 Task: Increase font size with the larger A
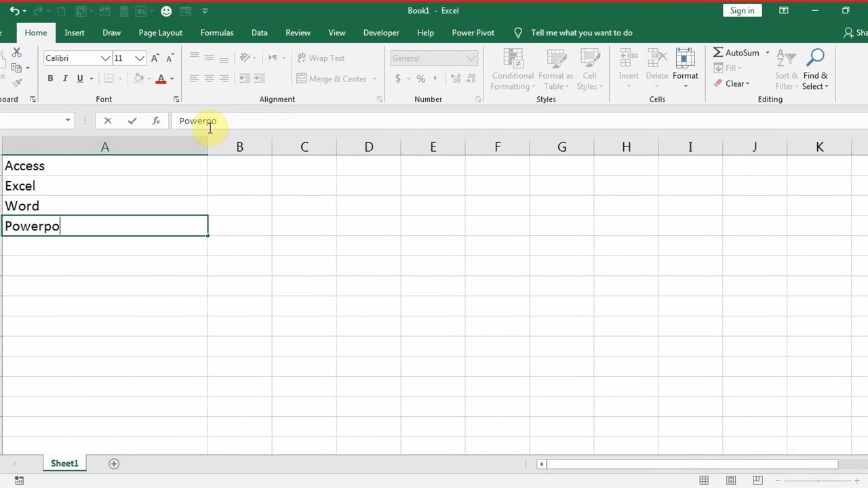(x=155, y=58)
